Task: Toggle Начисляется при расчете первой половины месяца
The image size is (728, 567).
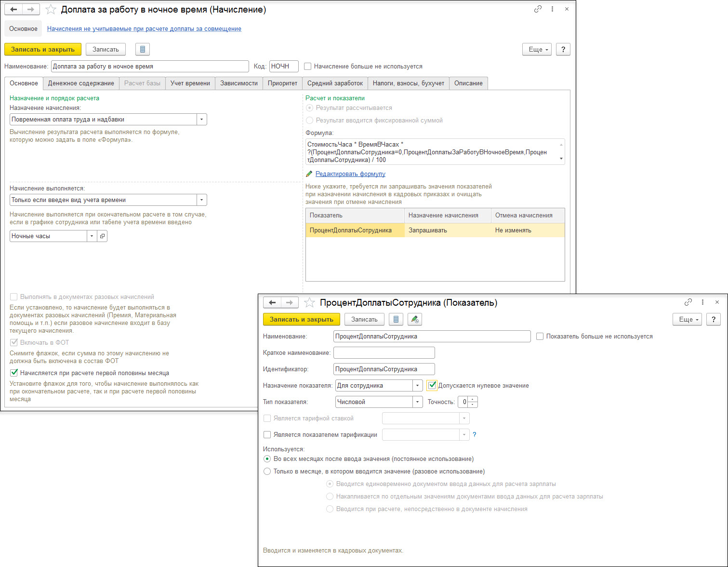Action: point(14,373)
